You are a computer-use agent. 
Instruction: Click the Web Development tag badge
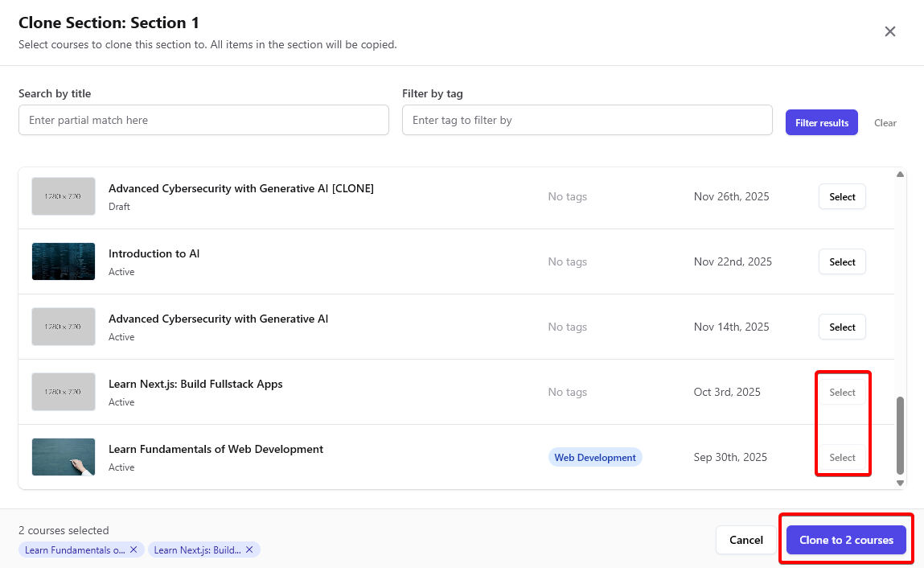click(x=595, y=458)
